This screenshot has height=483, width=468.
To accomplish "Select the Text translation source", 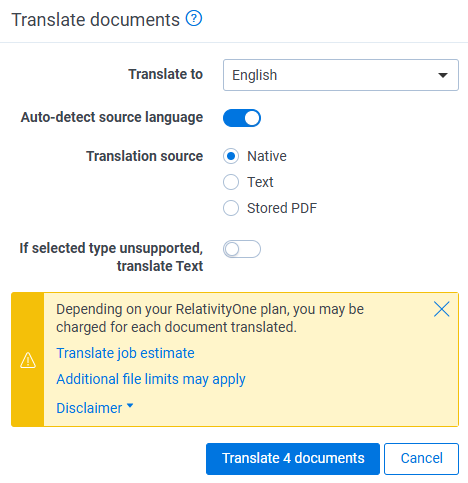I will 231,182.
